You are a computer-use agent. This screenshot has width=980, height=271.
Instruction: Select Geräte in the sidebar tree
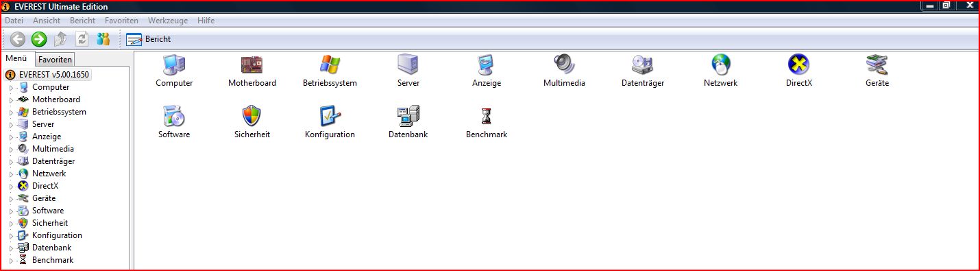tap(44, 198)
